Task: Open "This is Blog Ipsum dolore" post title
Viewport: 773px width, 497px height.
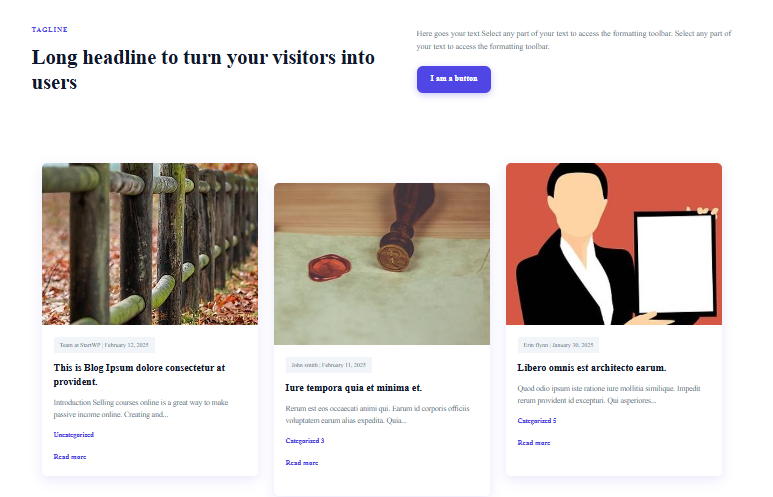Action: click(139, 375)
